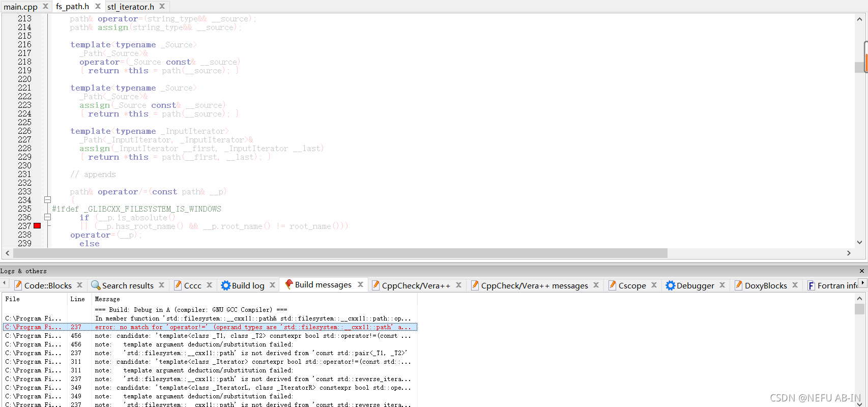Click the DoxyBlocks notepad icon
The height and width of the screenshot is (407, 868).
[739, 285]
